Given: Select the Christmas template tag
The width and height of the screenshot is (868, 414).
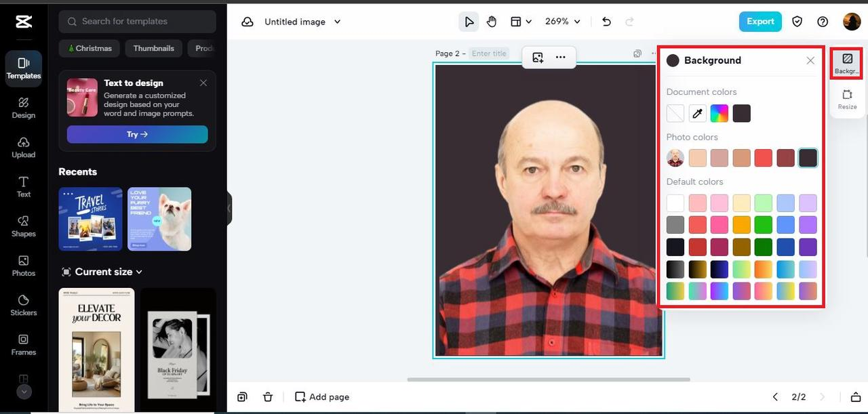Looking at the screenshot, I should 90,48.
